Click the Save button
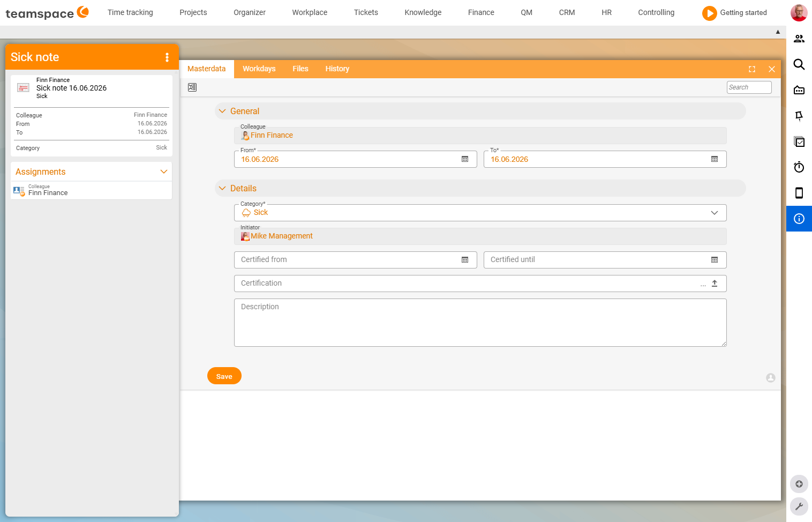 [x=224, y=376]
